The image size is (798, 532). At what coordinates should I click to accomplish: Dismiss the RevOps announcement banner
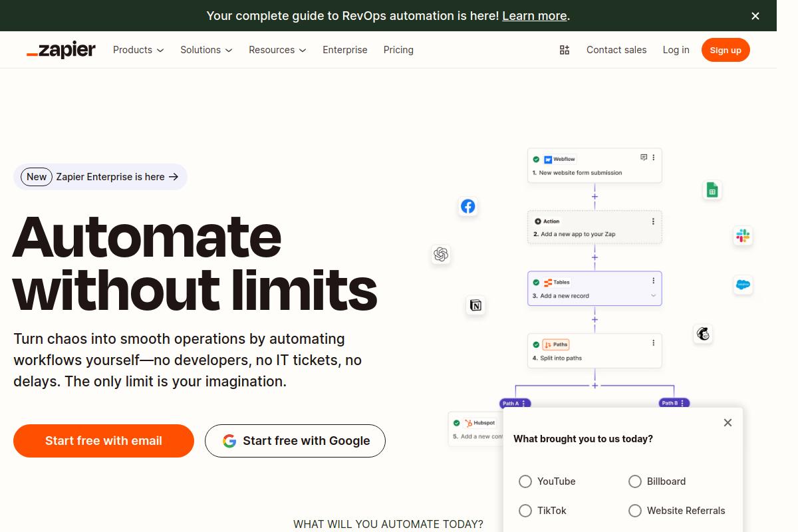[755, 16]
